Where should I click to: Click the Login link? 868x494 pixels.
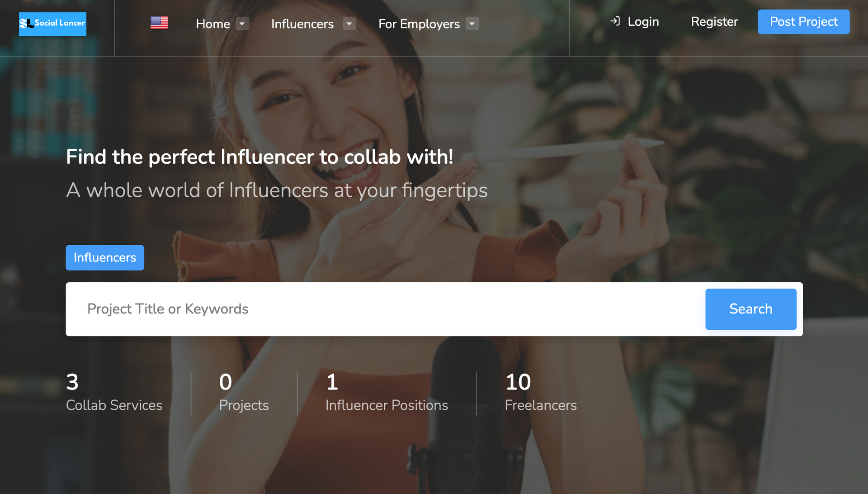pos(643,22)
